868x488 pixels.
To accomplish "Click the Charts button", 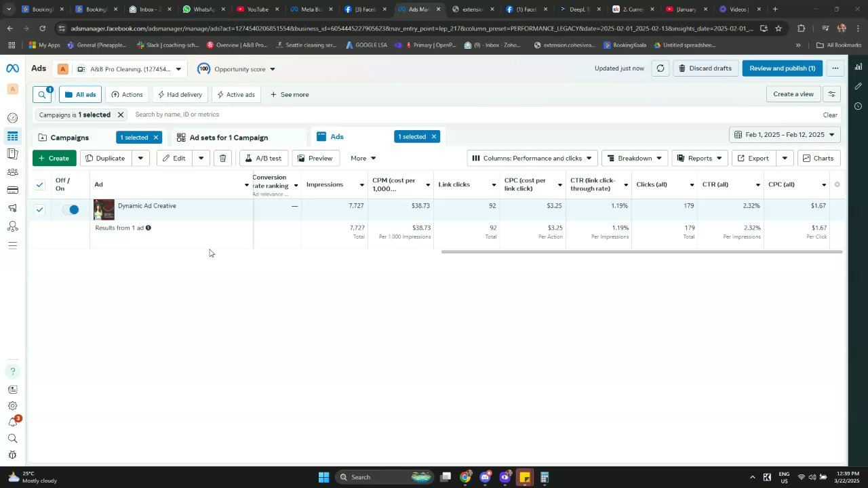I will (x=818, y=158).
